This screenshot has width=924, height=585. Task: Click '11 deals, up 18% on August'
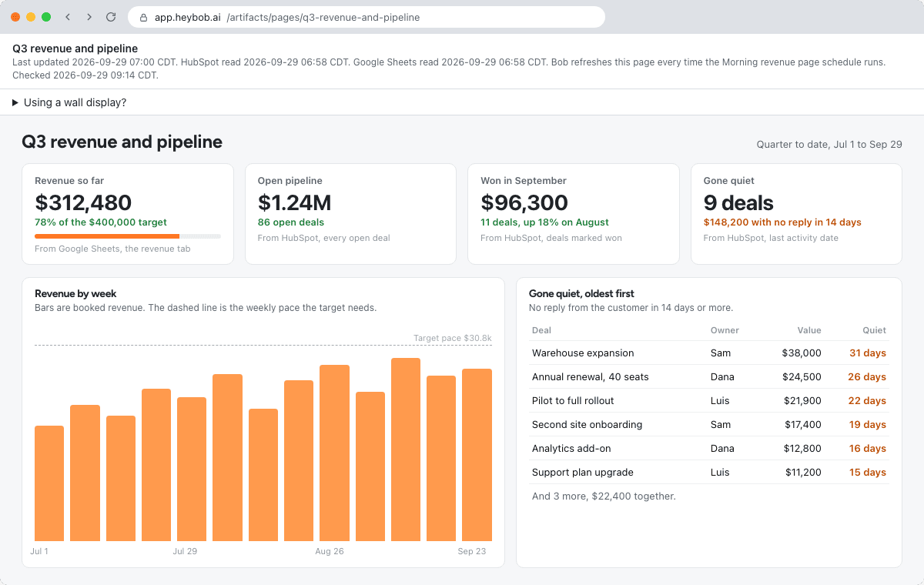pyautogui.click(x=544, y=222)
